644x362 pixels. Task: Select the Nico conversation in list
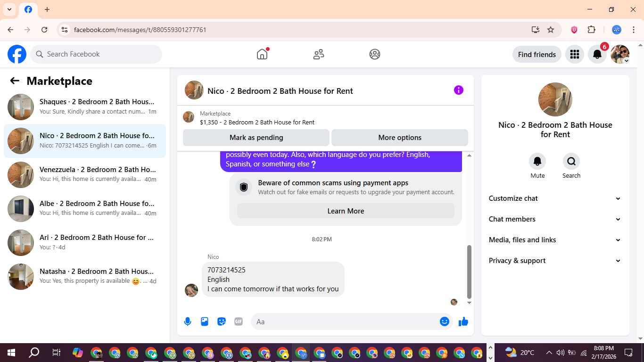coord(85,141)
